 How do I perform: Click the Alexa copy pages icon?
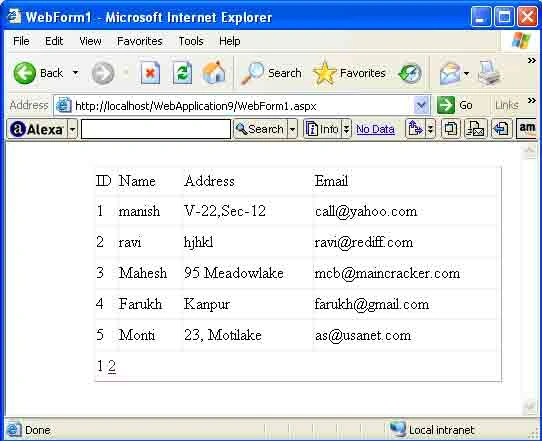pos(451,129)
